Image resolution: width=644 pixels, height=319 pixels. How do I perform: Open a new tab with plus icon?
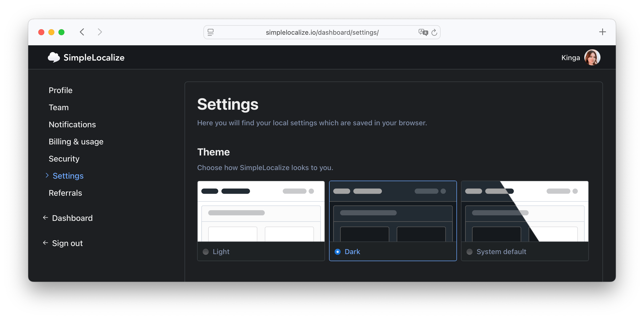click(602, 32)
